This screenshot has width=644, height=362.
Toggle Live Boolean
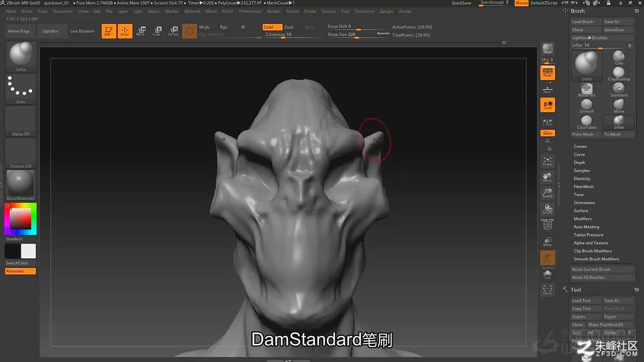click(82, 31)
